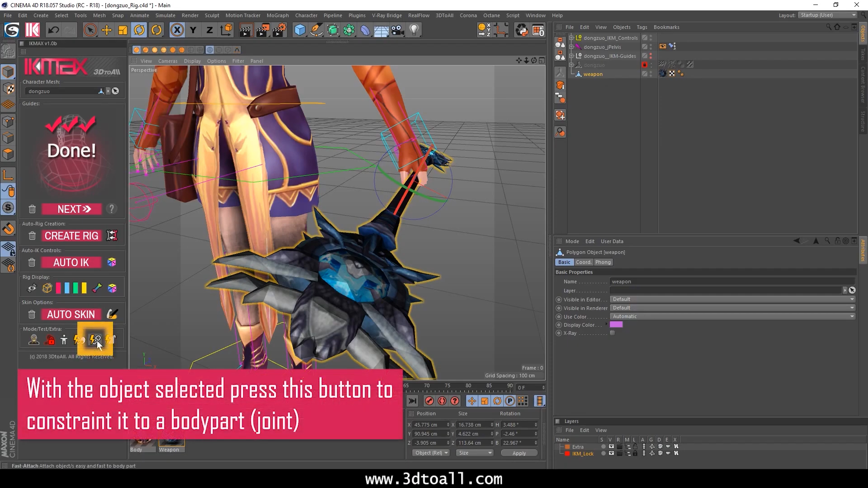Screen dimensions: 868x488
Task: Open the Visible in Renderer dropdown
Action: tap(732, 308)
